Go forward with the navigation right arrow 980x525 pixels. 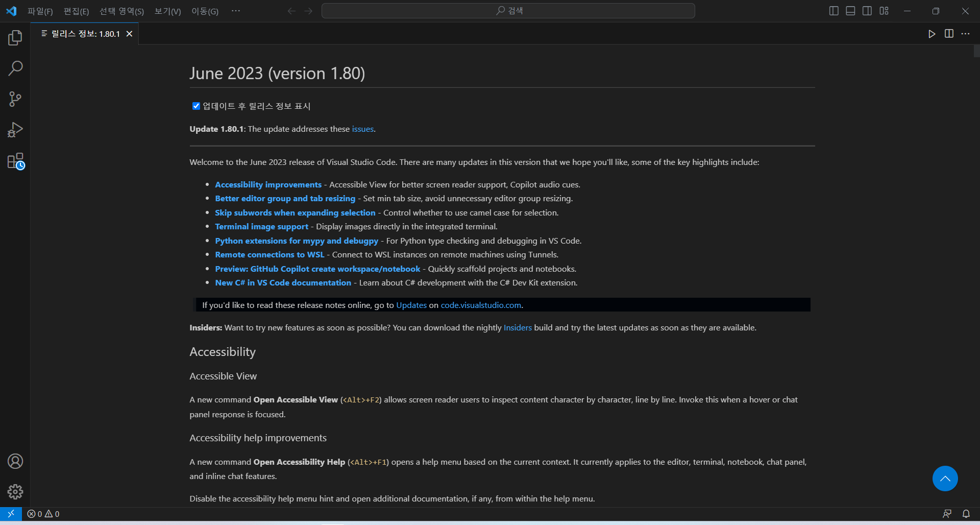308,11
